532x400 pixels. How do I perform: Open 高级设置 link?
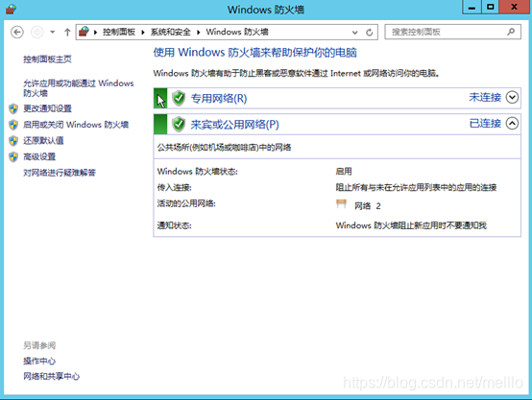[x=39, y=156]
